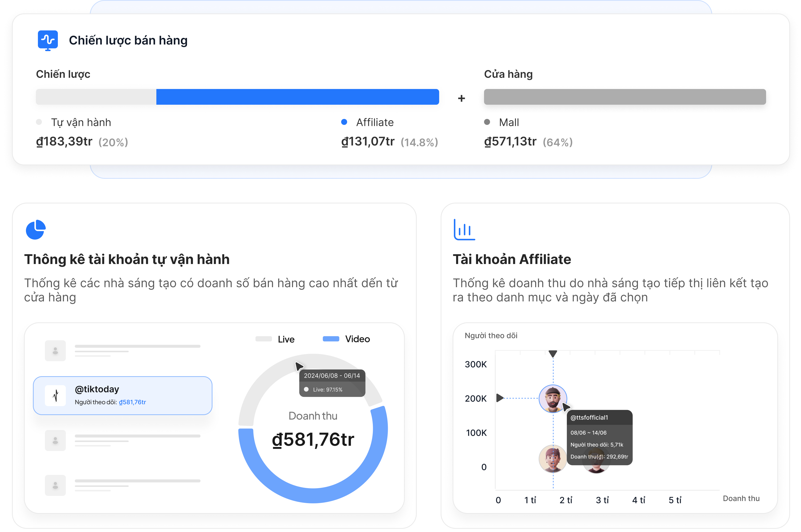This screenshot has width=801, height=532.
Task: Click the 'Cửa hàng' section label
Action: [508, 74]
